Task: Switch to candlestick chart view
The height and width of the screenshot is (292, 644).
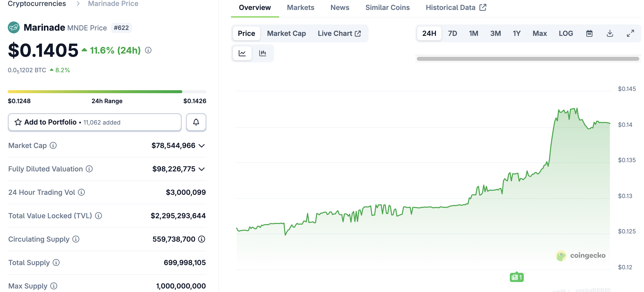Action: [x=263, y=53]
